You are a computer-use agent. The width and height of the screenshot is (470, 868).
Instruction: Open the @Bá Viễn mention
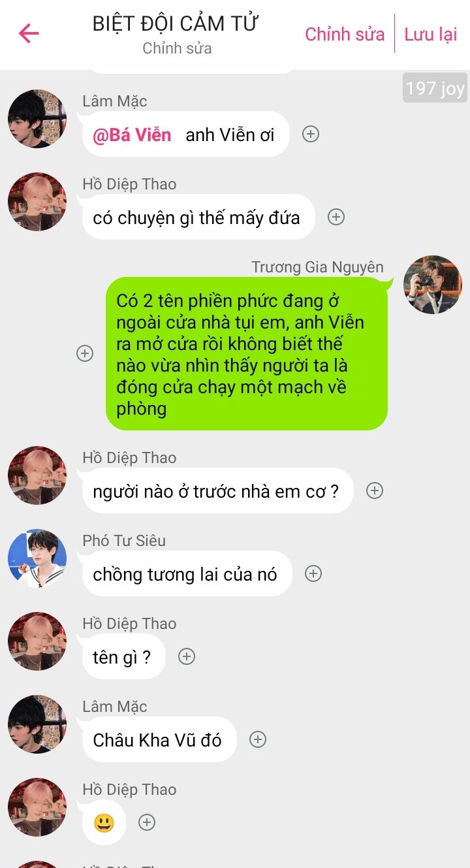(132, 135)
